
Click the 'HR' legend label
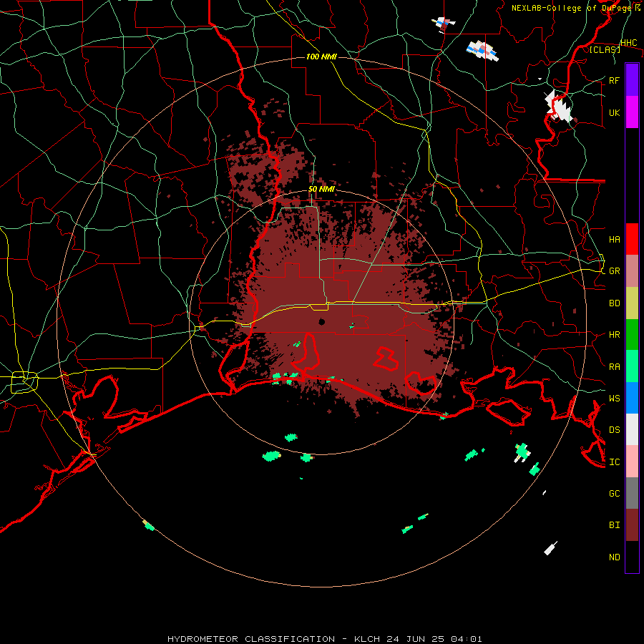click(614, 335)
